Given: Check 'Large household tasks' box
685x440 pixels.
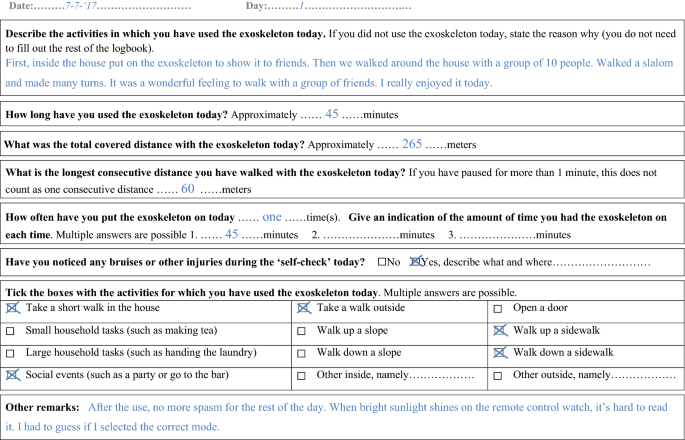Looking at the screenshot, I should [x=10, y=354].
